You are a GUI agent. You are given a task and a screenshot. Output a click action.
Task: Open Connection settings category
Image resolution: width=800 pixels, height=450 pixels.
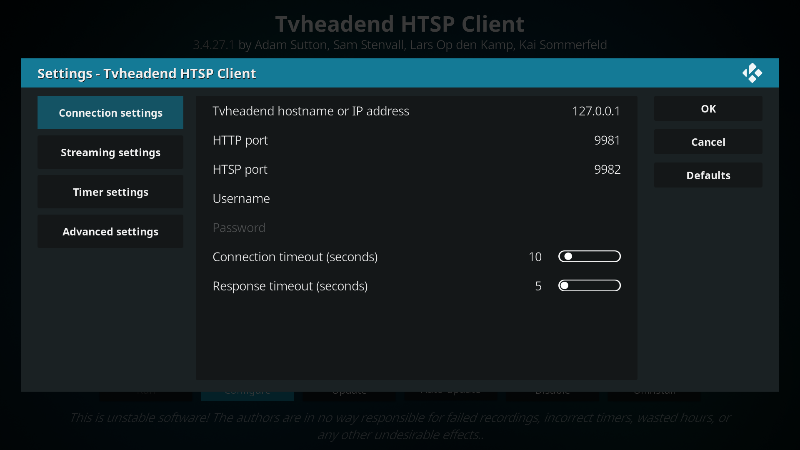(x=110, y=113)
